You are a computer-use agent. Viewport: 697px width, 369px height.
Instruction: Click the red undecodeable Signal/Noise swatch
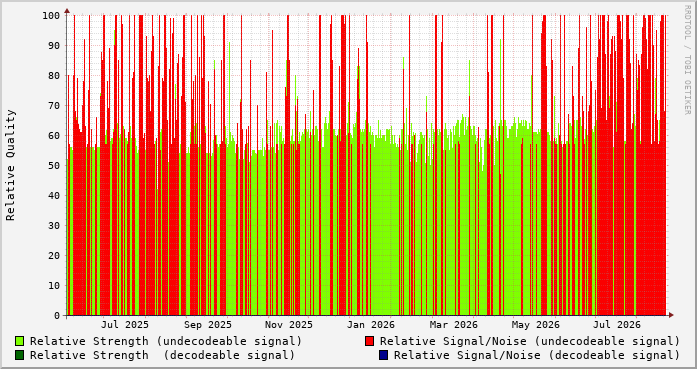click(369, 341)
